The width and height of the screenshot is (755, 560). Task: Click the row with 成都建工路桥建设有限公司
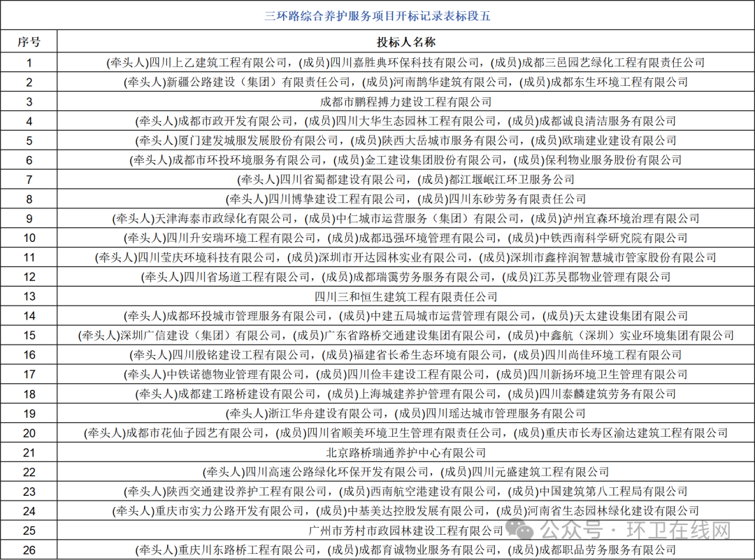pyautogui.click(x=377, y=394)
